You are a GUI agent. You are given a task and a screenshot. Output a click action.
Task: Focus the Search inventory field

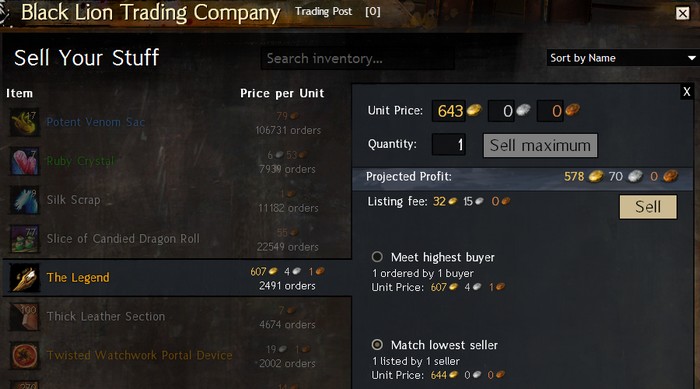click(358, 59)
